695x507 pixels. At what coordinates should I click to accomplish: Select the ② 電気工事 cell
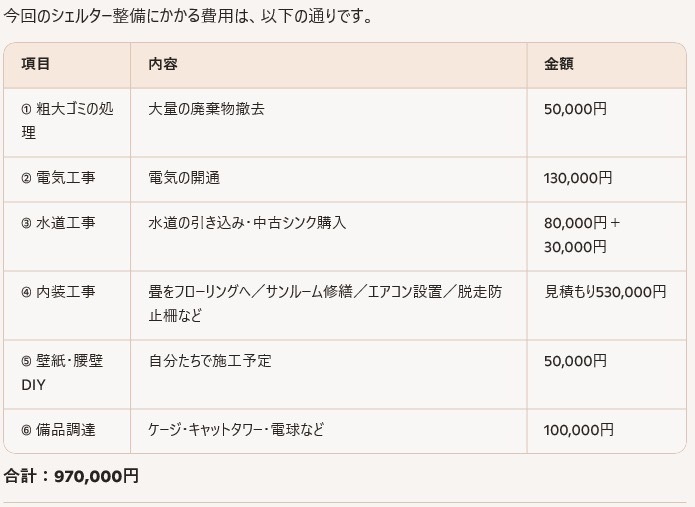tap(58, 178)
